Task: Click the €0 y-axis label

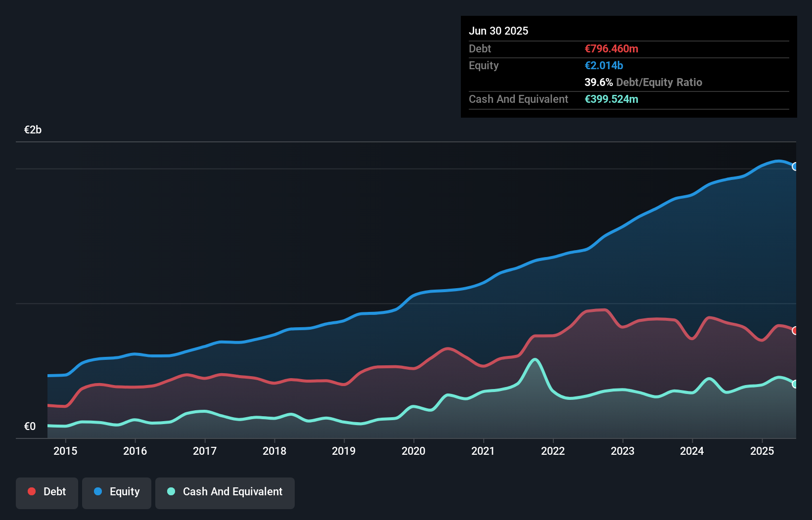Action: point(30,426)
